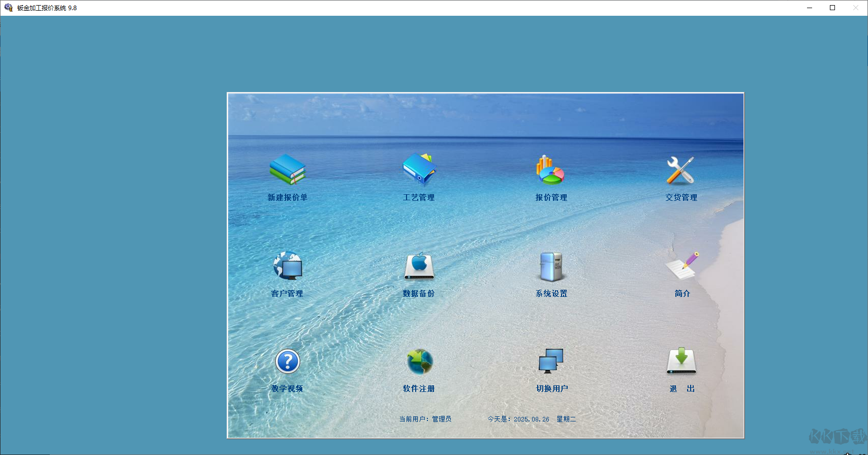Click the 星期二 weekday text
Image resolution: width=868 pixels, height=455 pixels.
tap(566, 419)
